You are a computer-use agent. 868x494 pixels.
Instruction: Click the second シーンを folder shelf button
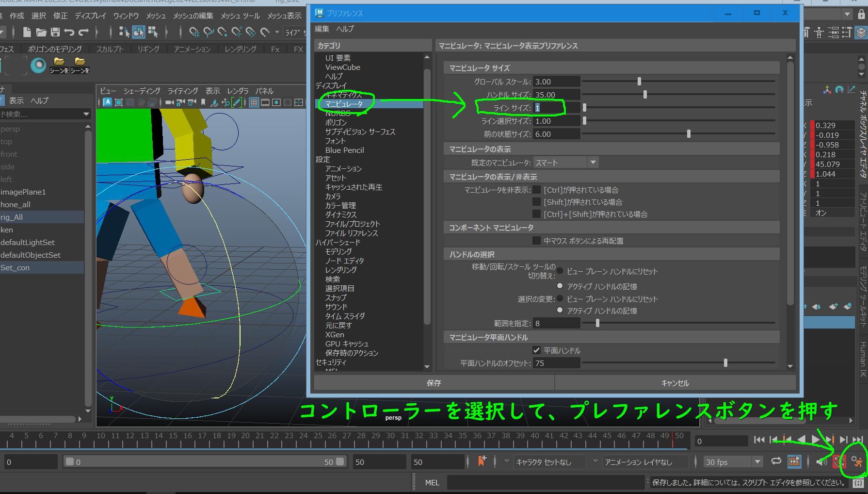pos(80,65)
